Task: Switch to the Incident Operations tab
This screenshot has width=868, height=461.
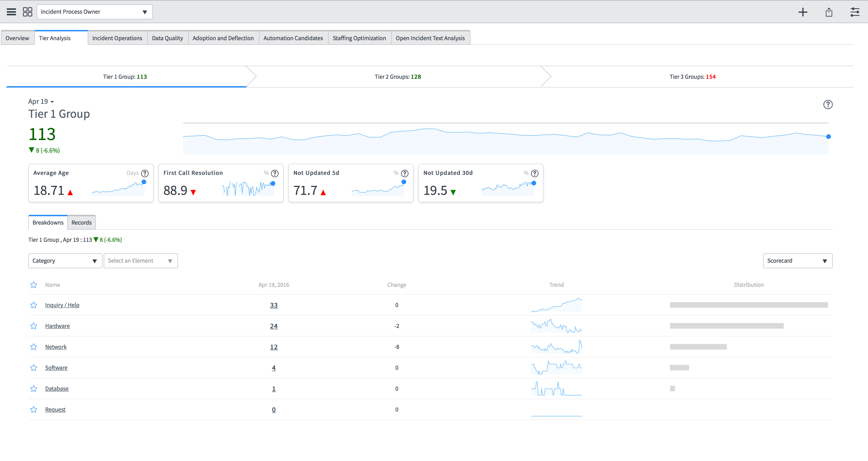Action: [117, 38]
